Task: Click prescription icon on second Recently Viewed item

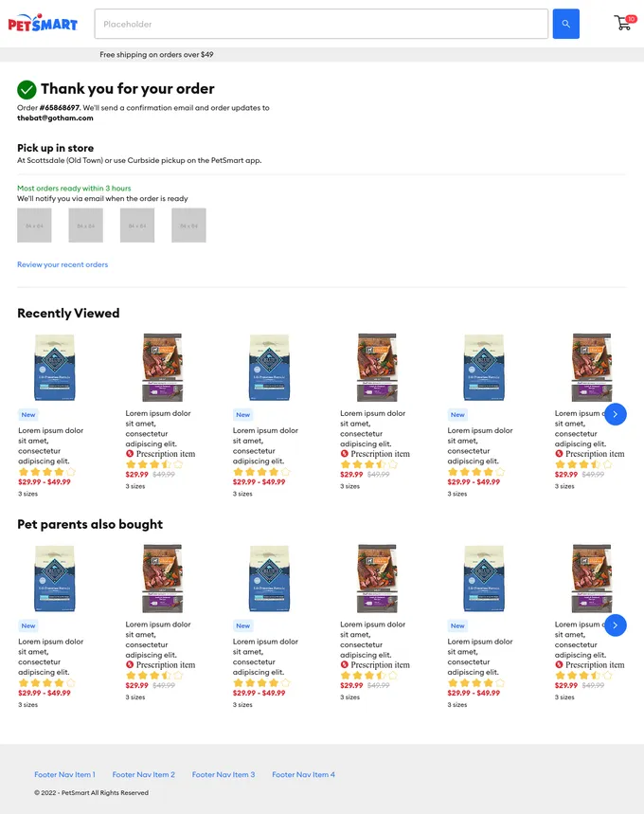Action: click(130, 454)
